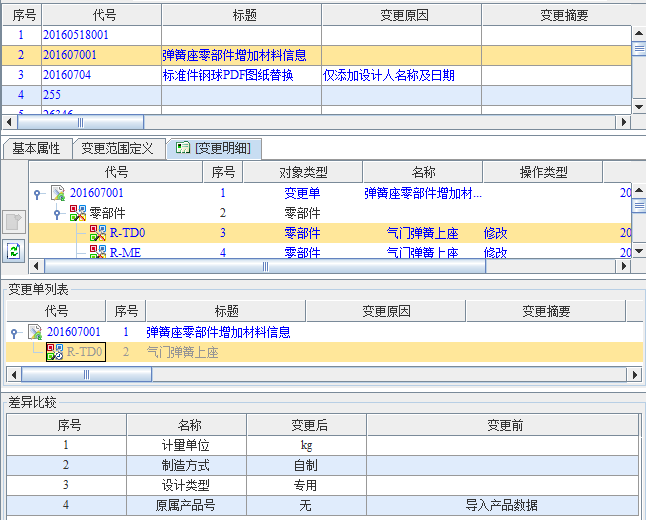
Task: Click 变更后 column header in 差异比较
Action: (309, 425)
